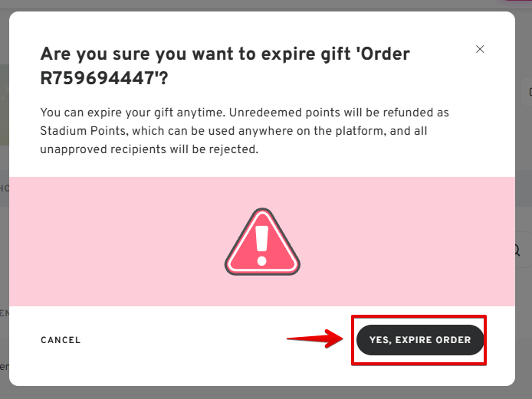532x399 pixels.
Task: Abort expiring the gift via Cancel
Action: [61, 340]
